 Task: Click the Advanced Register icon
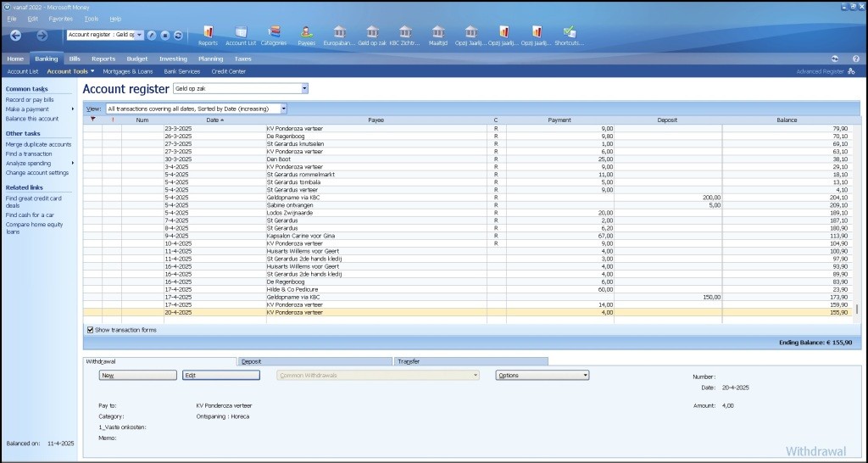[x=851, y=71]
